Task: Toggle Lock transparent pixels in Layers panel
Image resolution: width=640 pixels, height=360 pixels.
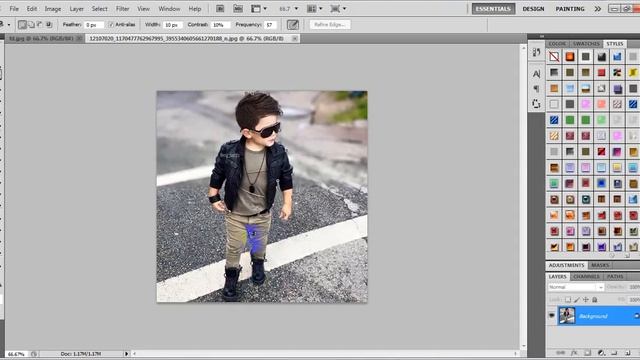Action: [568, 300]
